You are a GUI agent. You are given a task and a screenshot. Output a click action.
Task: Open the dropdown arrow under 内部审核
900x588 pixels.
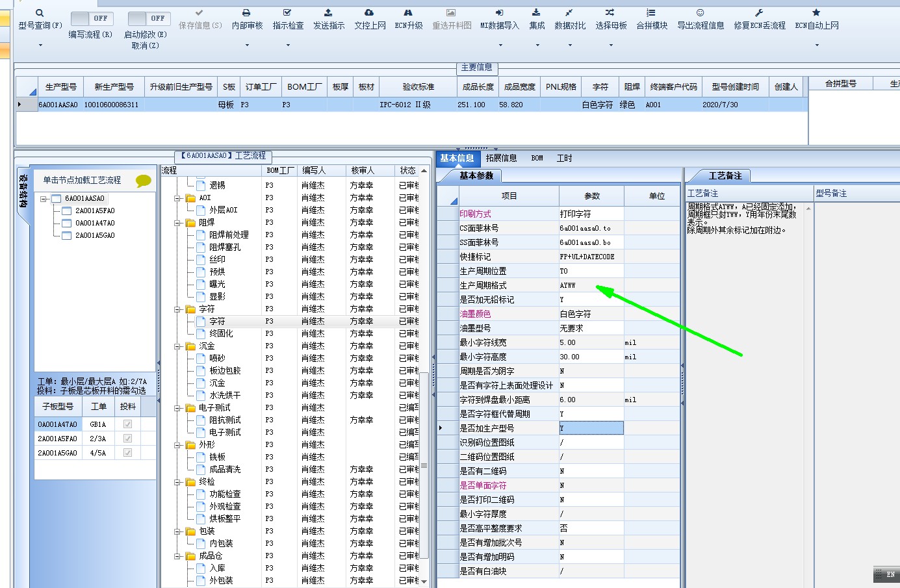(247, 45)
